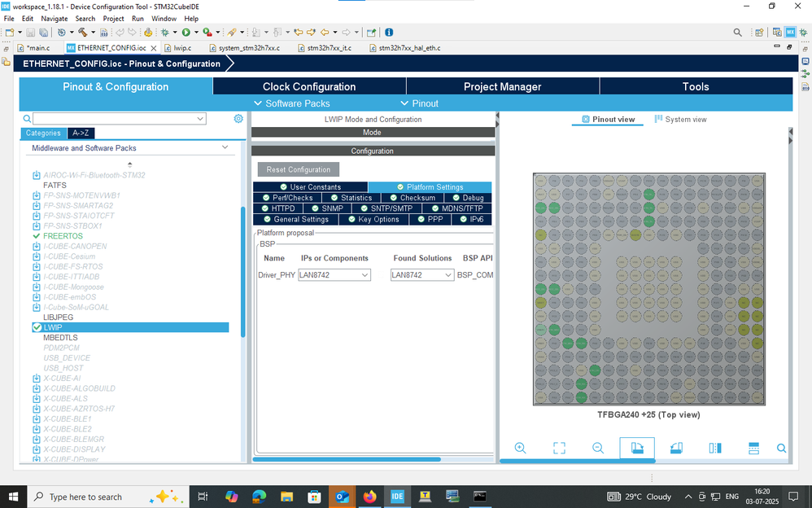This screenshot has width=812, height=508.
Task: Click the Device Configuration MX perspective icon
Action: (790, 32)
